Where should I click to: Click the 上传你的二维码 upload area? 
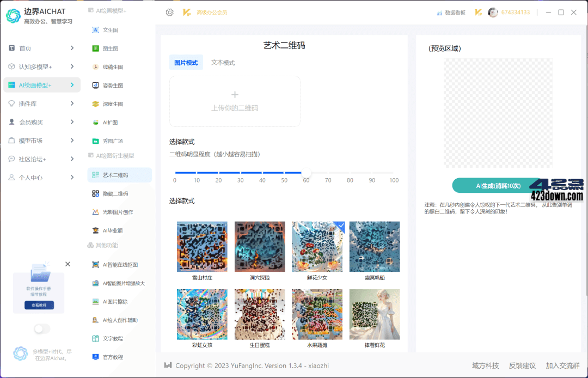point(235,101)
